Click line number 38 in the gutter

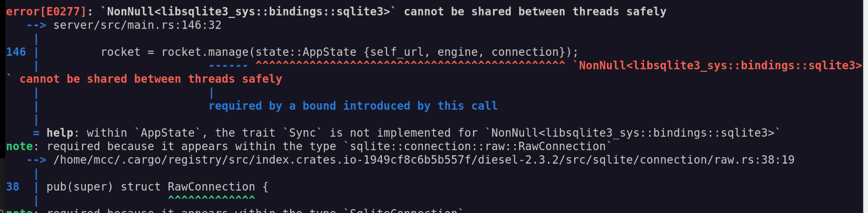click(12, 187)
